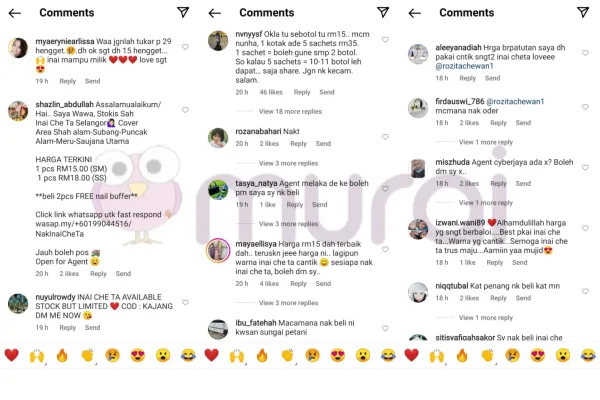Like rwnyysf's comment about rm15
Screen dimensions: 600x400
coord(385,39)
